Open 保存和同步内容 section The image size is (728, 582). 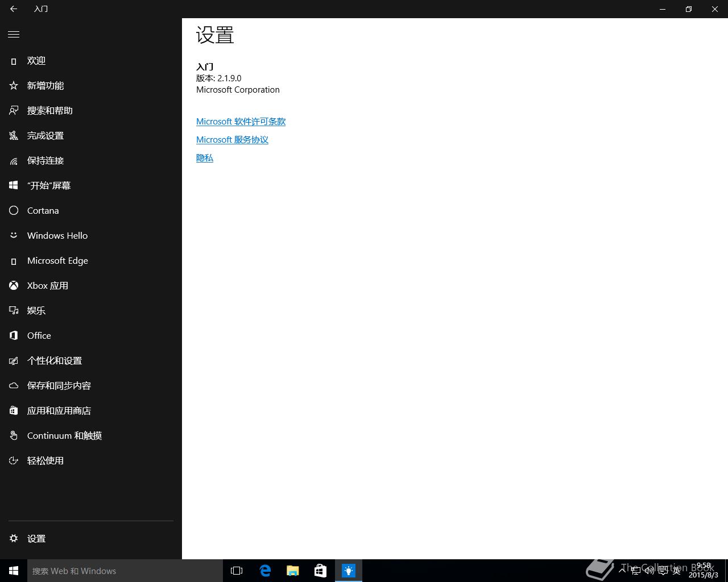pyautogui.click(x=91, y=386)
